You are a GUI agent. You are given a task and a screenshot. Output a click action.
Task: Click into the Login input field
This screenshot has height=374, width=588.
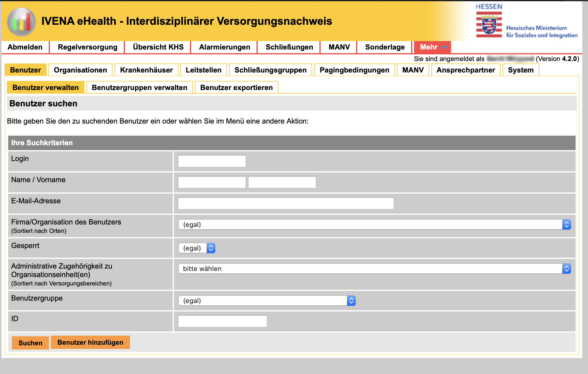(212, 161)
